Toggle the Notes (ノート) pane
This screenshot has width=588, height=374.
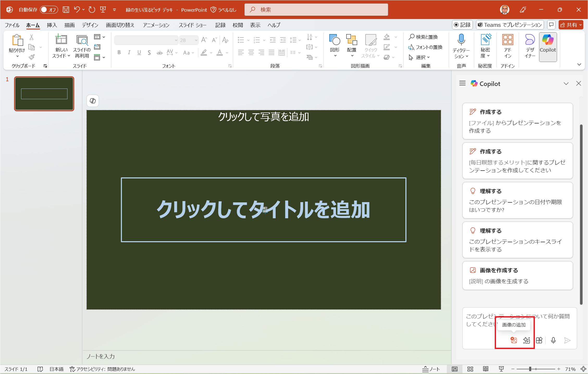[431, 369]
